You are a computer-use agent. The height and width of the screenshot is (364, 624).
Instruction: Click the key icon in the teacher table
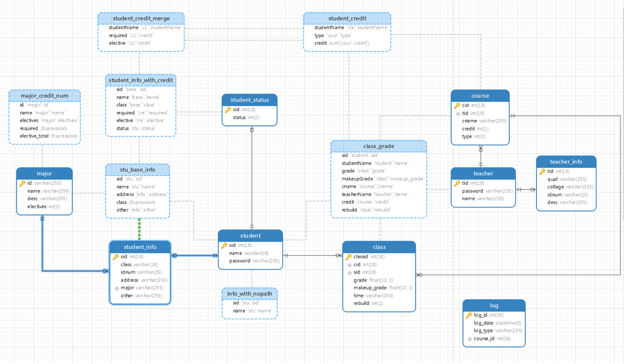click(x=457, y=183)
